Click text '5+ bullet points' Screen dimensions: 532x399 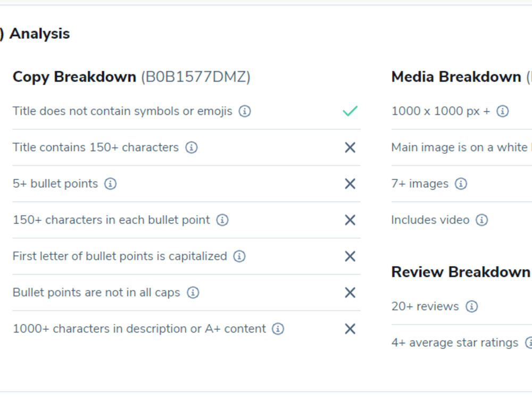click(55, 184)
